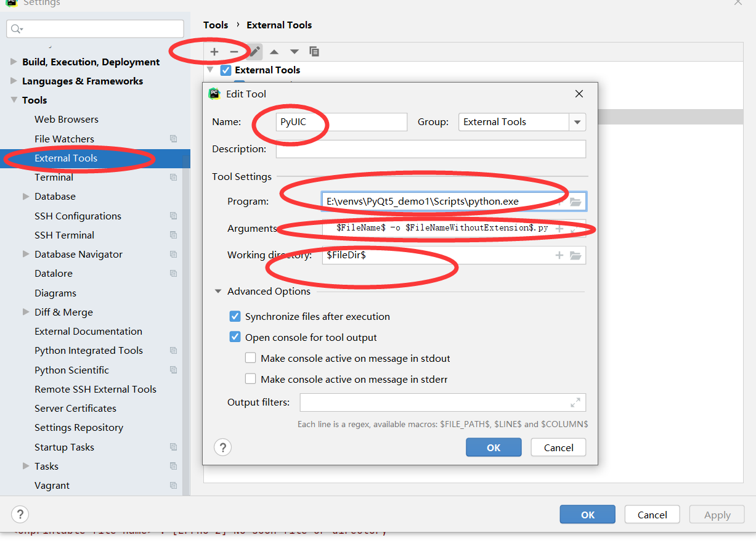756x543 pixels.
Task: Move tool up with up arrow
Action: [x=274, y=52]
